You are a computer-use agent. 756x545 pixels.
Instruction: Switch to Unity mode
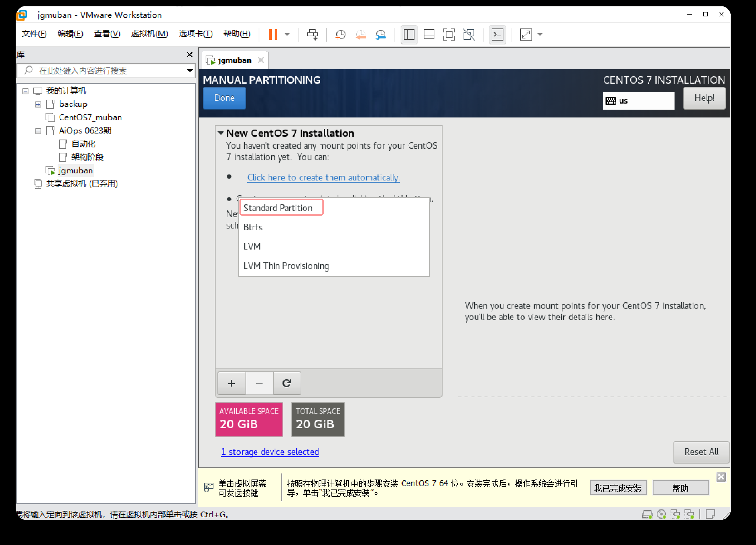coord(469,35)
